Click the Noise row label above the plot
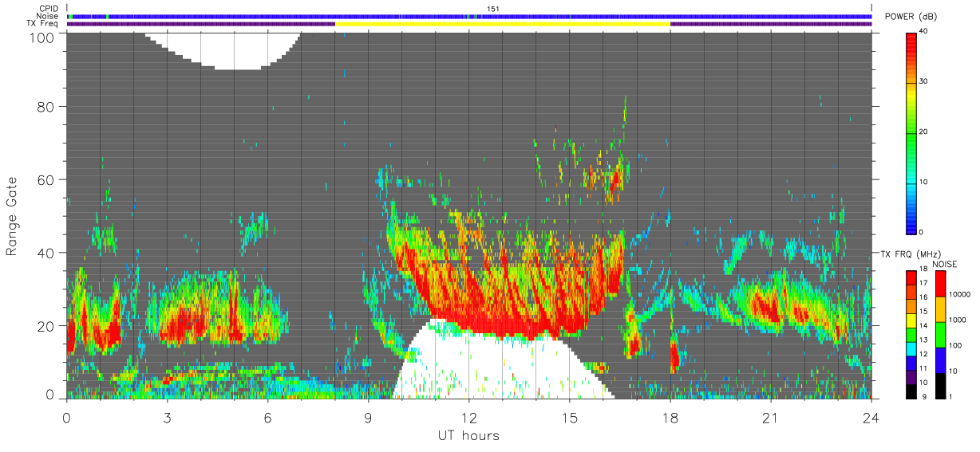Screen dimensions: 980x452 pos(49,16)
